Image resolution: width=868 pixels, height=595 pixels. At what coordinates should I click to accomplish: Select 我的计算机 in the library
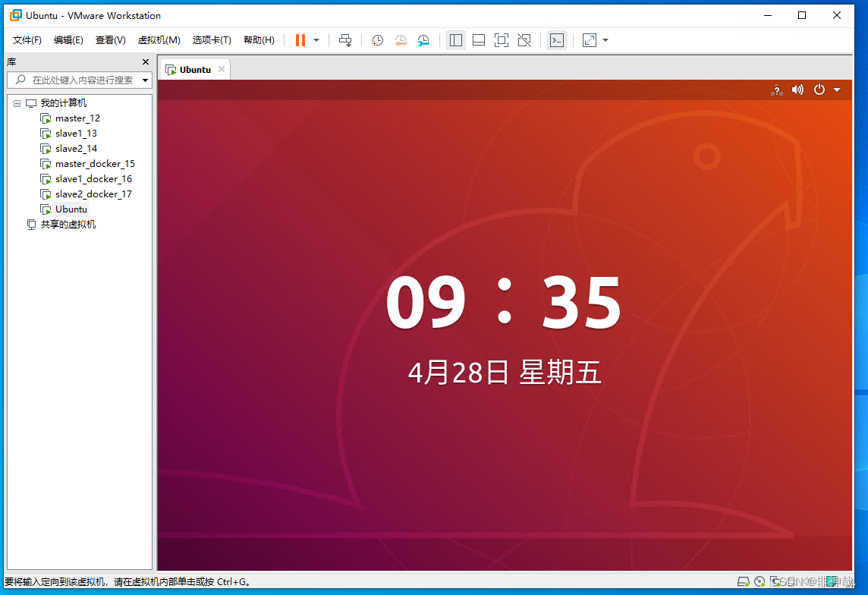[63, 103]
